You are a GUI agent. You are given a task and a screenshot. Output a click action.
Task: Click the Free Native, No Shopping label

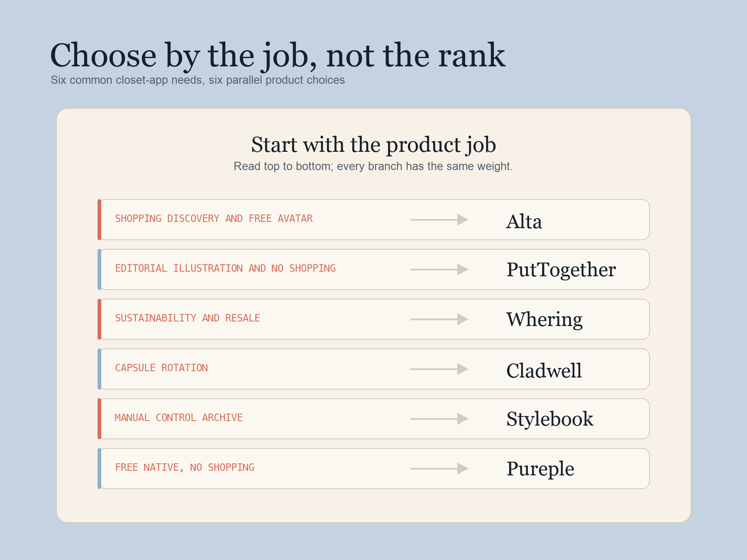[x=185, y=468]
